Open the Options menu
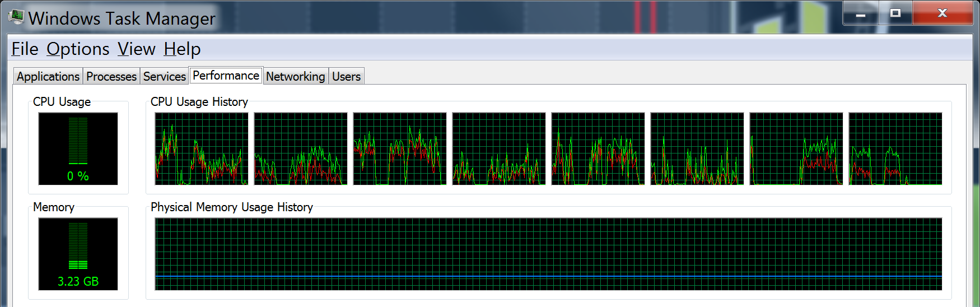The width and height of the screenshot is (980, 307). coord(78,49)
